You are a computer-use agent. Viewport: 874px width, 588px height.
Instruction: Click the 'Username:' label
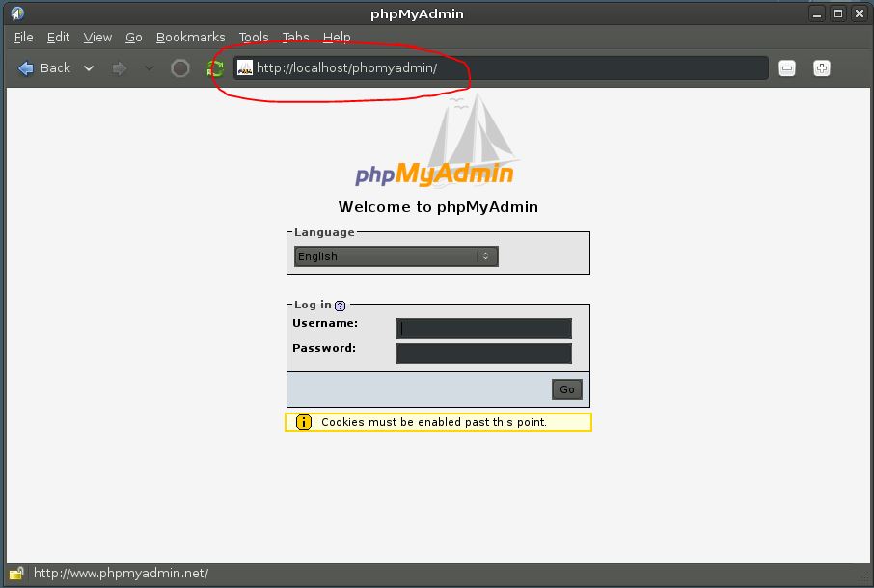point(325,323)
